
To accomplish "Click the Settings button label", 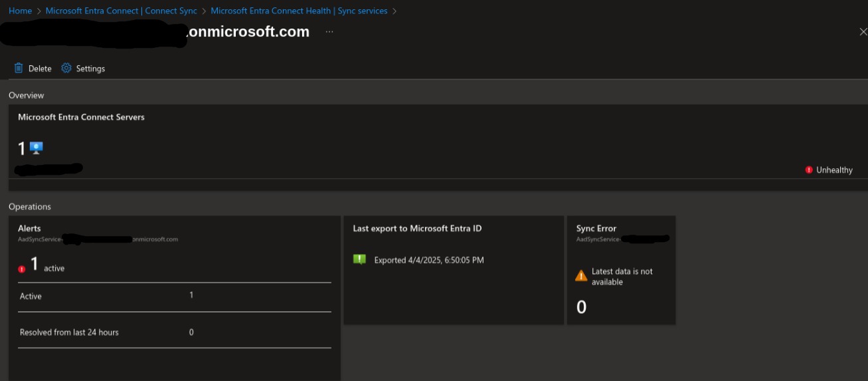I will tap(90, 68).
